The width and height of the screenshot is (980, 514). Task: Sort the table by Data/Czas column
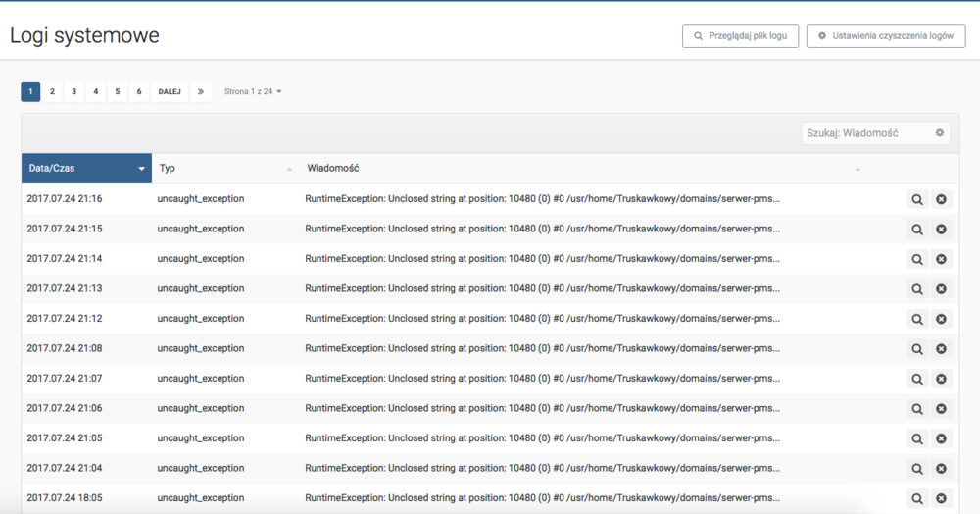[x=86, y=169]
